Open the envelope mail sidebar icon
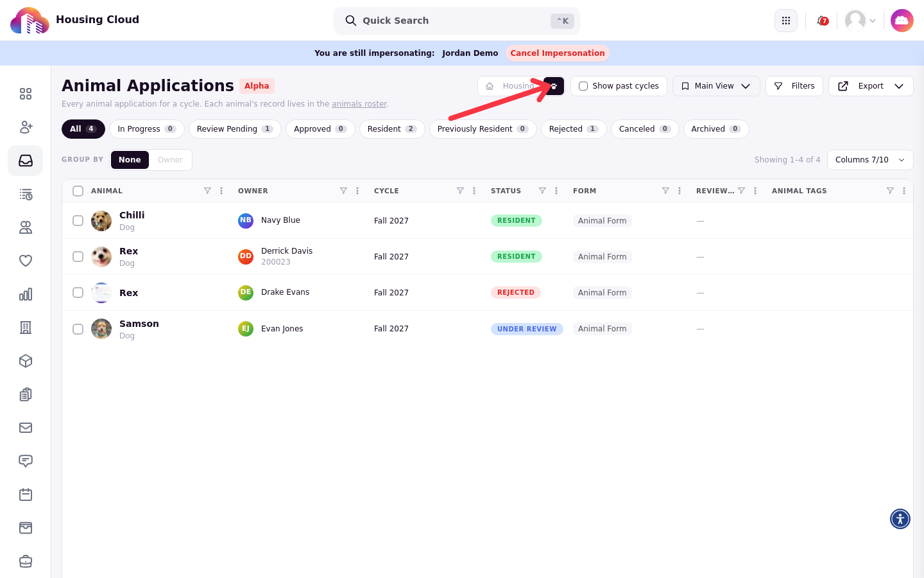This screenshot has width=924, height=578. click(26, 428)
